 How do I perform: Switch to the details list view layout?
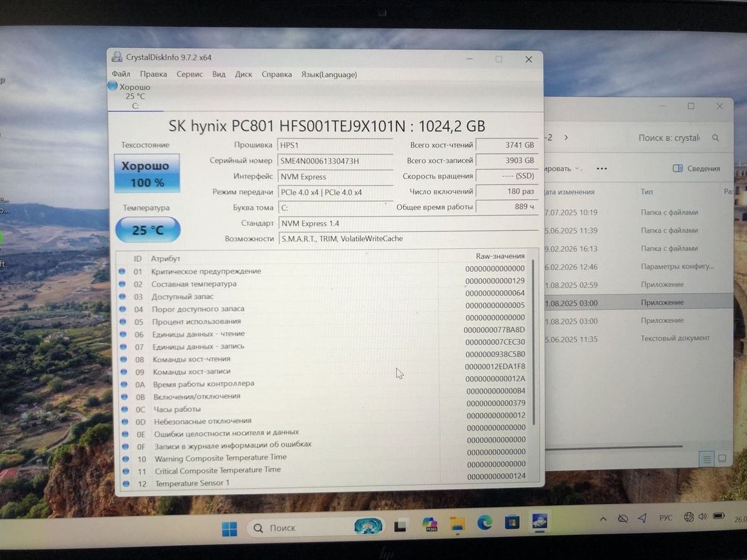click(707, 459)
